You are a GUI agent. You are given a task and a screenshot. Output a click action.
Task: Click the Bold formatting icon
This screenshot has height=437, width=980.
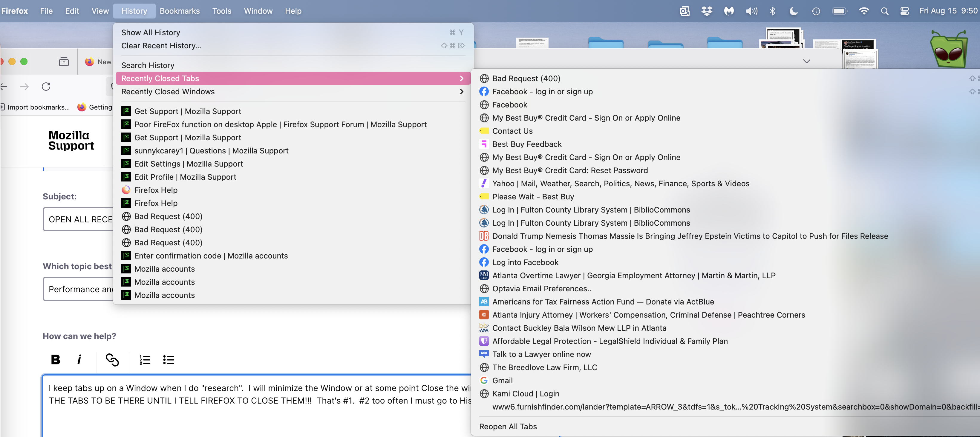click(56, 359)
